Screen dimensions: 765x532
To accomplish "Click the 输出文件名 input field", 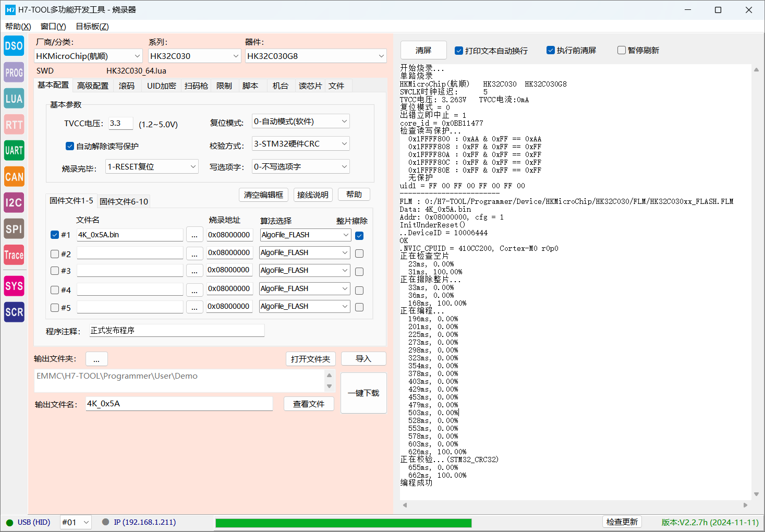I will click(179, 404).
